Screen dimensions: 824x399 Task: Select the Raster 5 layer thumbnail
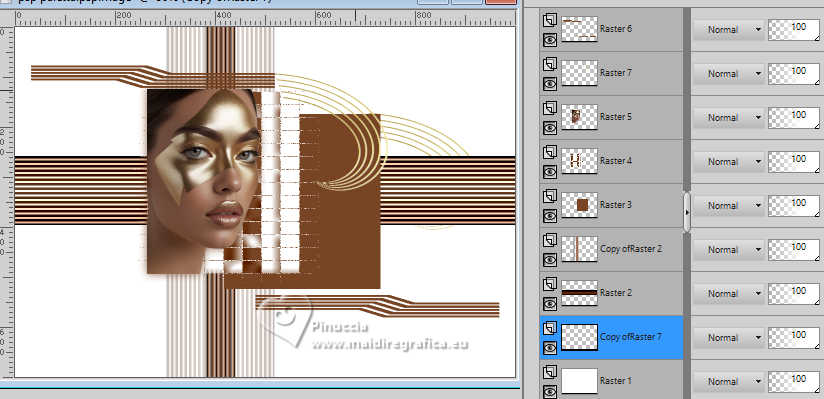(x=579, y=117)
